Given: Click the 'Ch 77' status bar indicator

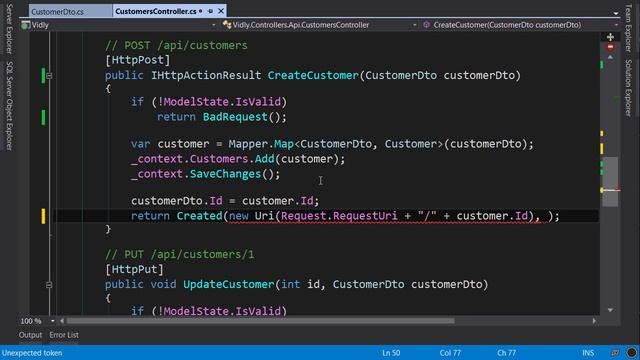Looking at the screenshot, I should click(x=507, y=353).
